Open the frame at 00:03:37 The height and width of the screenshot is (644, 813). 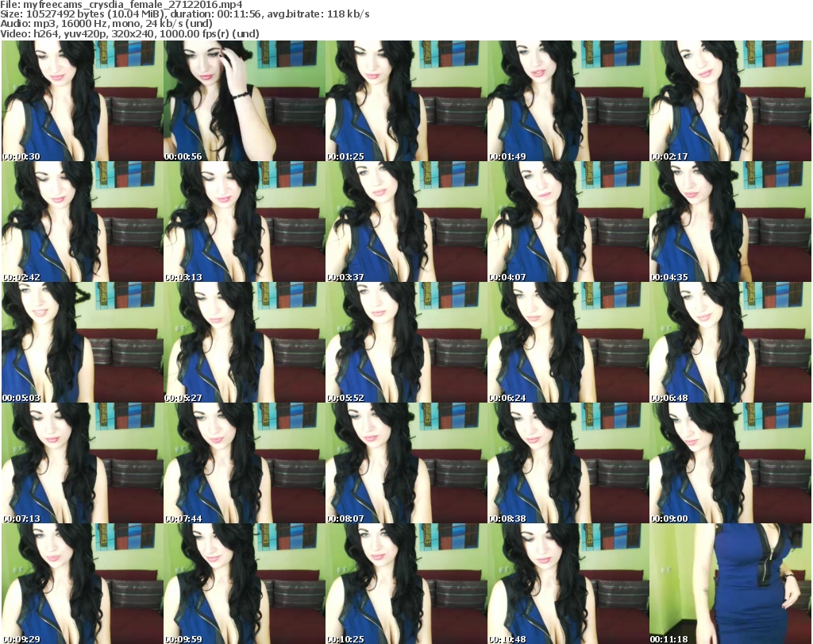(406, 222)
